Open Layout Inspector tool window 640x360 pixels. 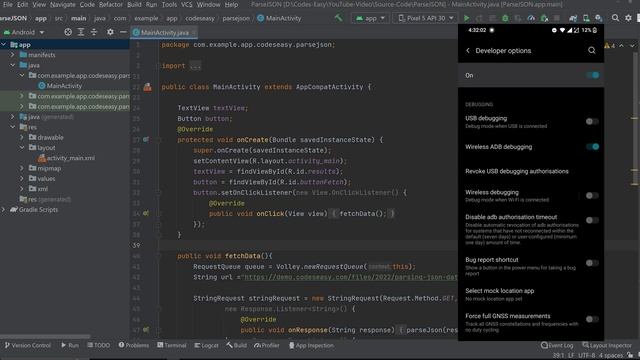click(x=607, y=345)
